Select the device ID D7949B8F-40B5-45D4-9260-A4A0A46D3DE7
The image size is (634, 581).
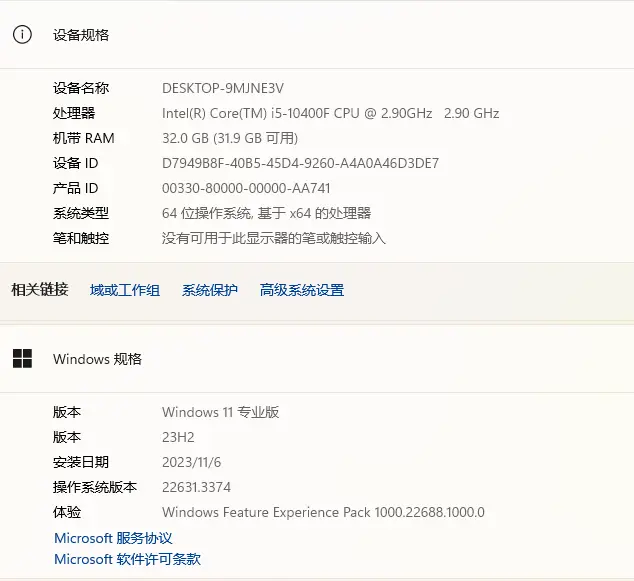300,163
